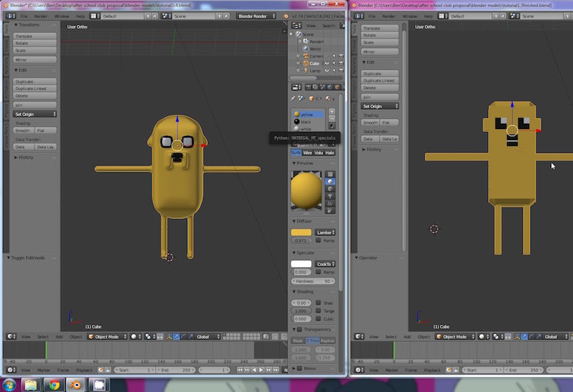Expand the Lamp node in the outliner
The image size is (573, 392).
click(x=299, y=71)
